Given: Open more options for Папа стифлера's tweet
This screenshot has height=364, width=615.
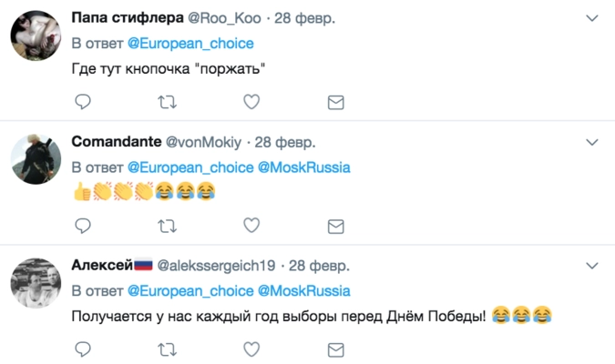Looking at the screenshot, I should (592, 19).
